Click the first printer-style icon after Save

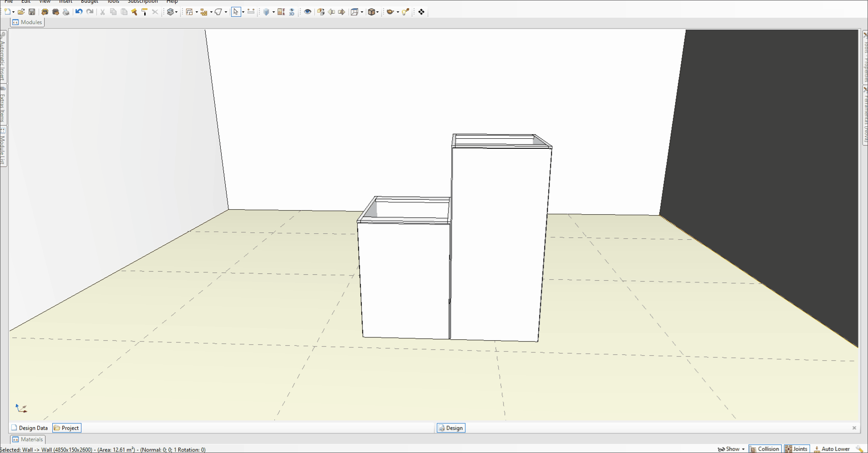tap(45, 12)
